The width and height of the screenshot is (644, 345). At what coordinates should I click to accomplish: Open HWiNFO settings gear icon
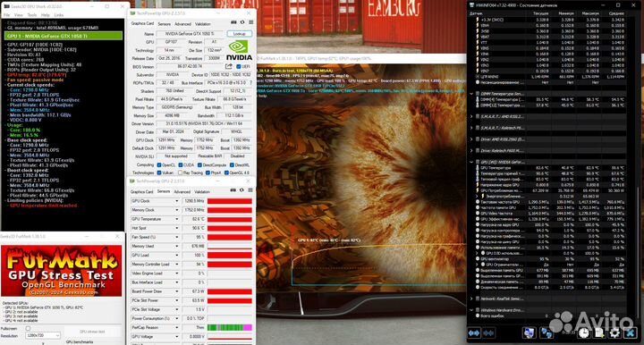pyautogui.click(x=614, y=332)
